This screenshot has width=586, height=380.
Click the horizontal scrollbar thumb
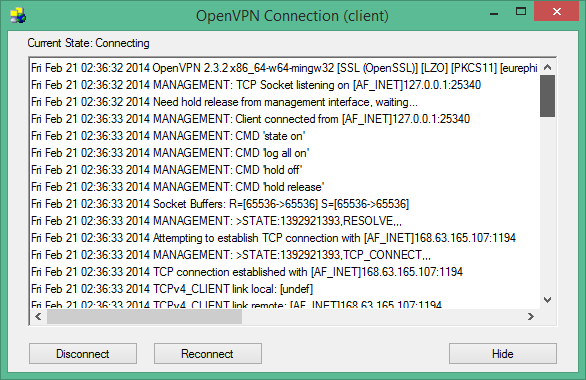(x=144, y=317)
